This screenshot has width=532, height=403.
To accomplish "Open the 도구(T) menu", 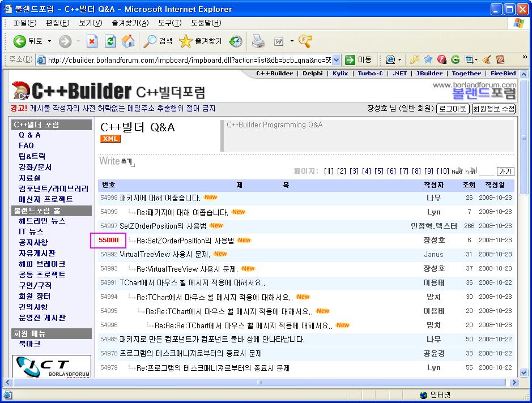I will pos(169,23).
